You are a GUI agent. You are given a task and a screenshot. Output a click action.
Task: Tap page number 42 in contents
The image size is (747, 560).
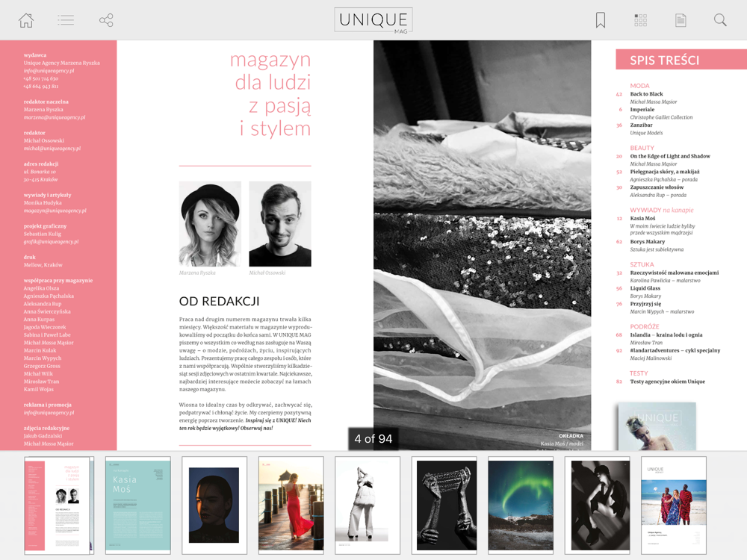click(x=619, y=94)
